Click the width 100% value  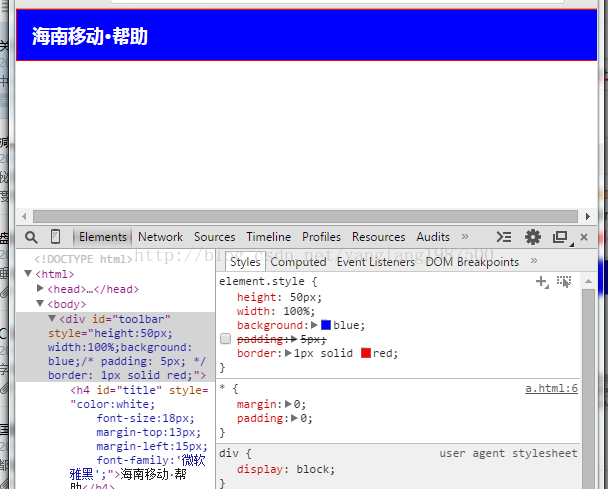tap(299, 311)
